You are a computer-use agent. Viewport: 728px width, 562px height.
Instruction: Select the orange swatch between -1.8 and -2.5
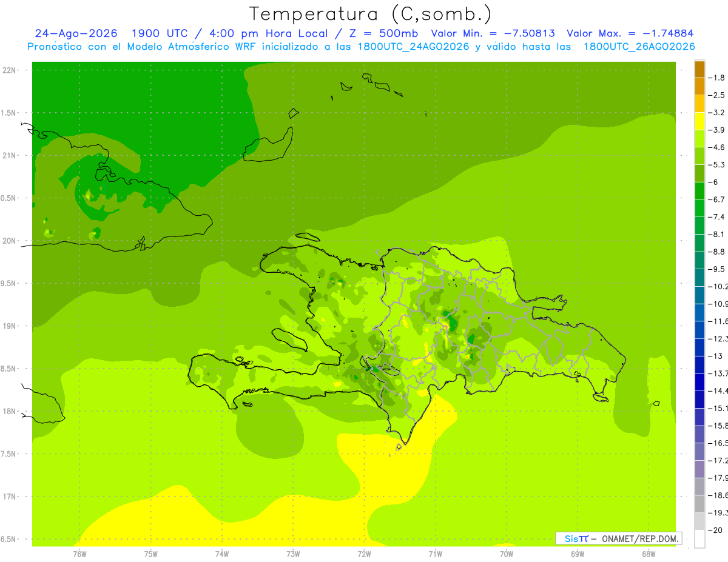tap(699, 86)
